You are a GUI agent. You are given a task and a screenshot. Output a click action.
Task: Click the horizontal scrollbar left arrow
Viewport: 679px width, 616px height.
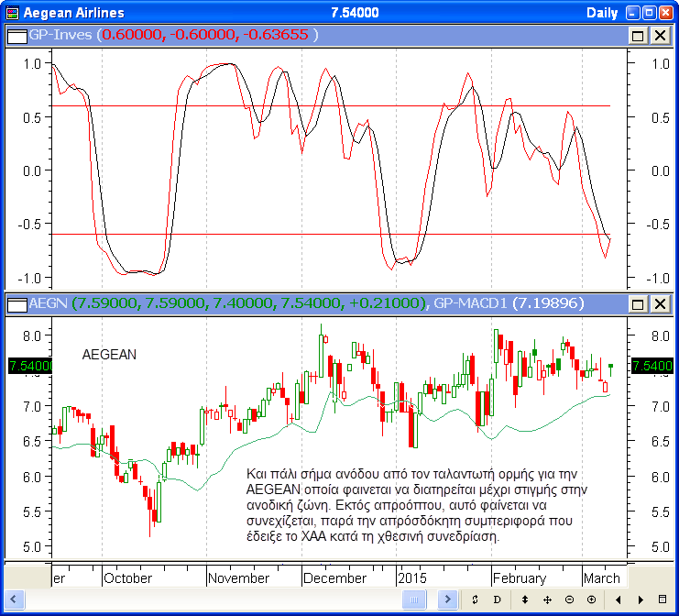(14, 599)
